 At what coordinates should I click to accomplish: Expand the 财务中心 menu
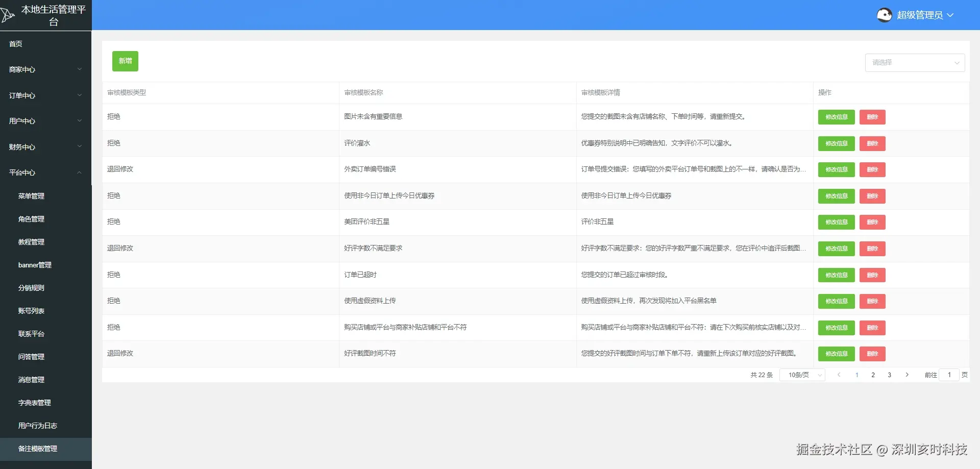click(46, 147)
